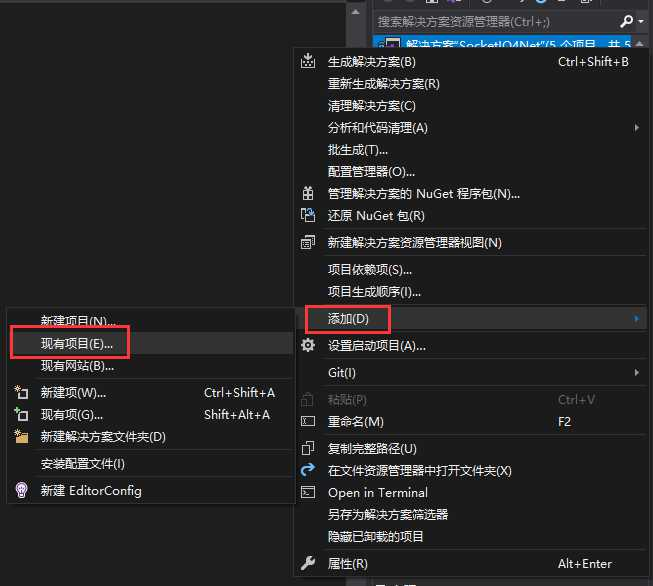Click the editor scrollbar up arrow
This screenshot has width=653, height=586.
(355, 12)
